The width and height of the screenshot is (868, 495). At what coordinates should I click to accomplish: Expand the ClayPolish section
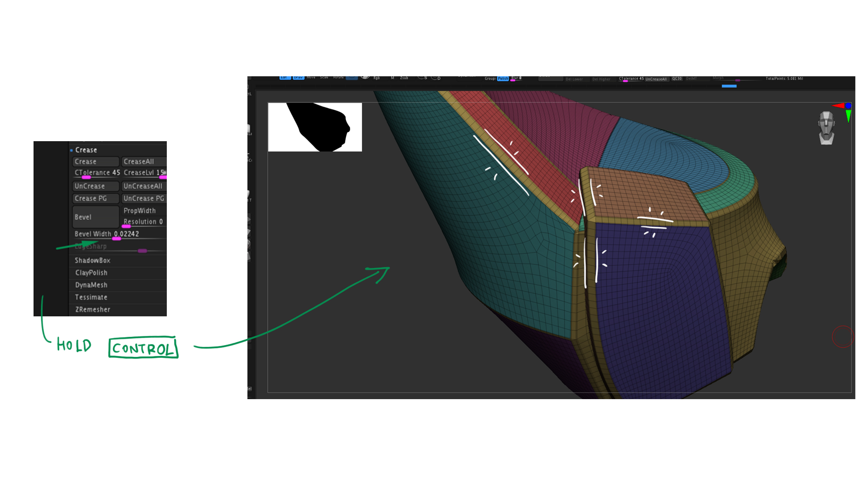point(91,273)
